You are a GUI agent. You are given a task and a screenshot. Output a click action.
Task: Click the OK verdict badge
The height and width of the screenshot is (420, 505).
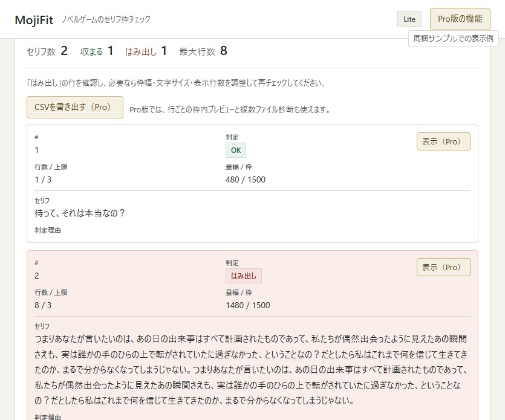[236, 150]
